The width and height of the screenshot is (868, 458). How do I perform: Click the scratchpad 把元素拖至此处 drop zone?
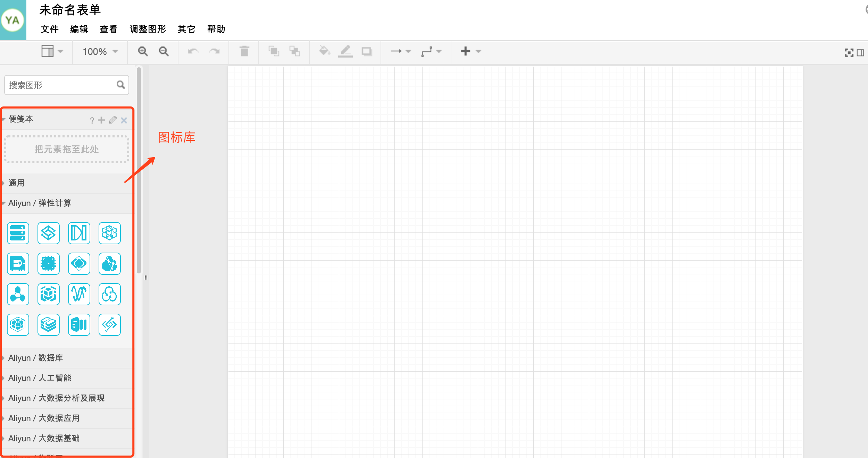tap(67, 149)
